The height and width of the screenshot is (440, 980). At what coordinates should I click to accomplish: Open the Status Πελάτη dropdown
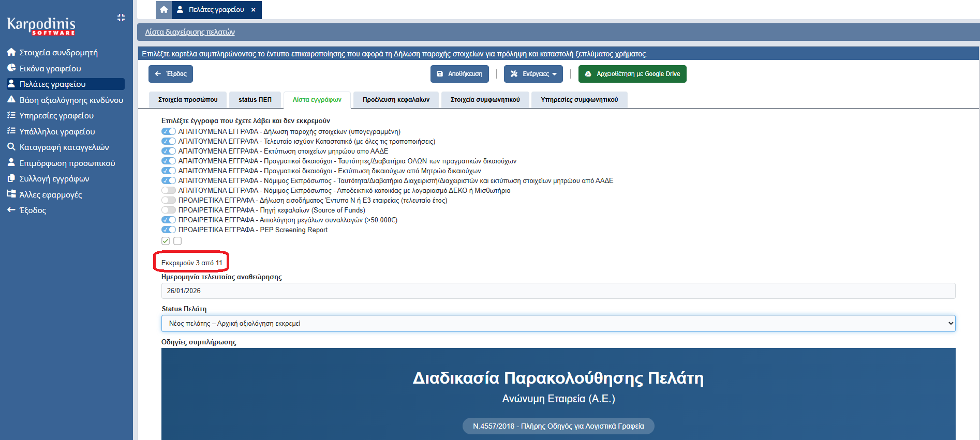pyautogui.click(x=558, y=323)
